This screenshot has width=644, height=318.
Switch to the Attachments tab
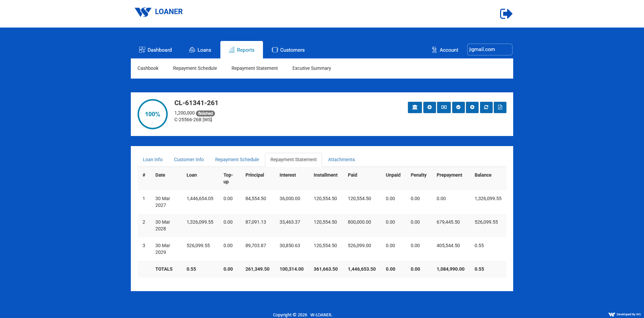click(341, 160)
